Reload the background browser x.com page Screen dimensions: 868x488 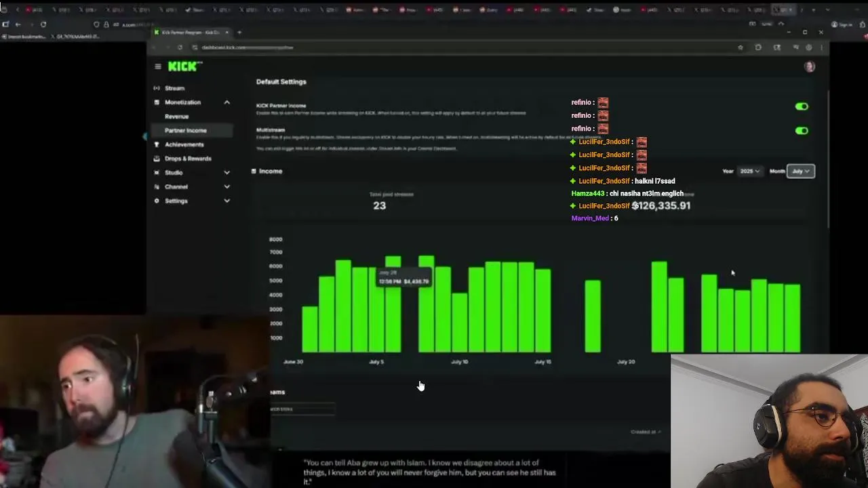(43, 24)
